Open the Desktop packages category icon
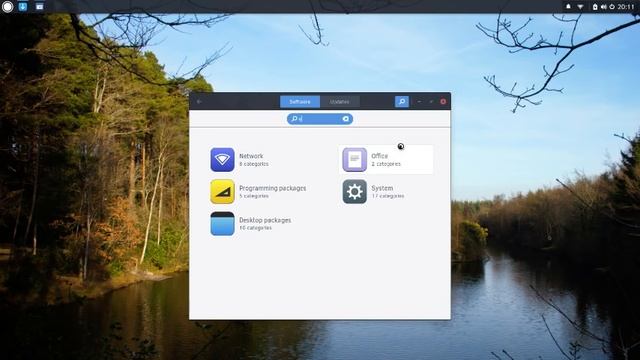The height and width of the screenshot is (360, 640). pos(222,224)
